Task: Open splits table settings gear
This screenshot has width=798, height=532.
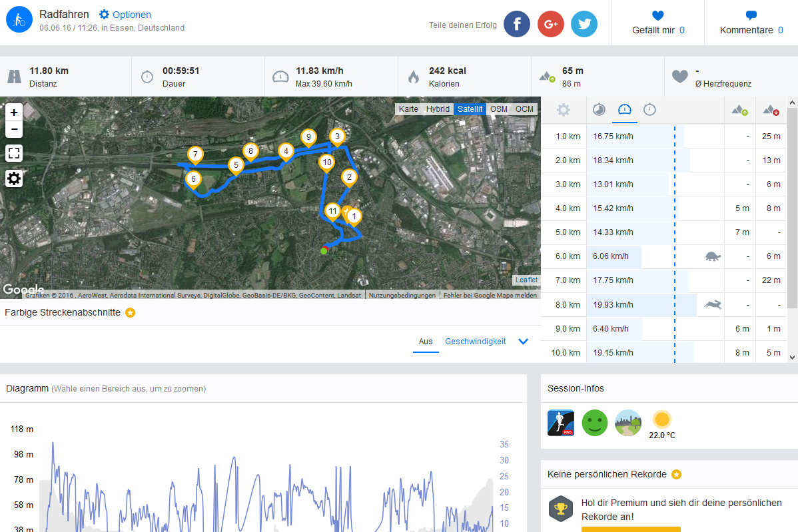Action: click(x=563, y=110)
